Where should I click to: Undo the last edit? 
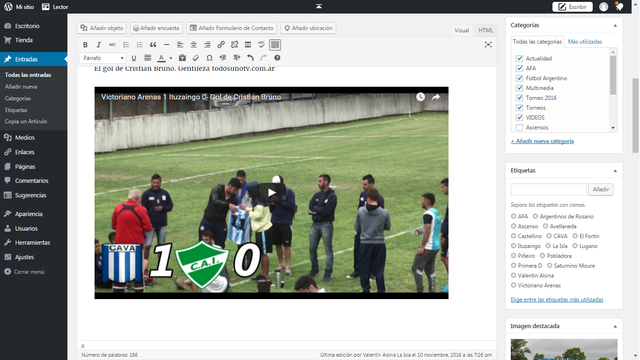[x=250, y=58]
